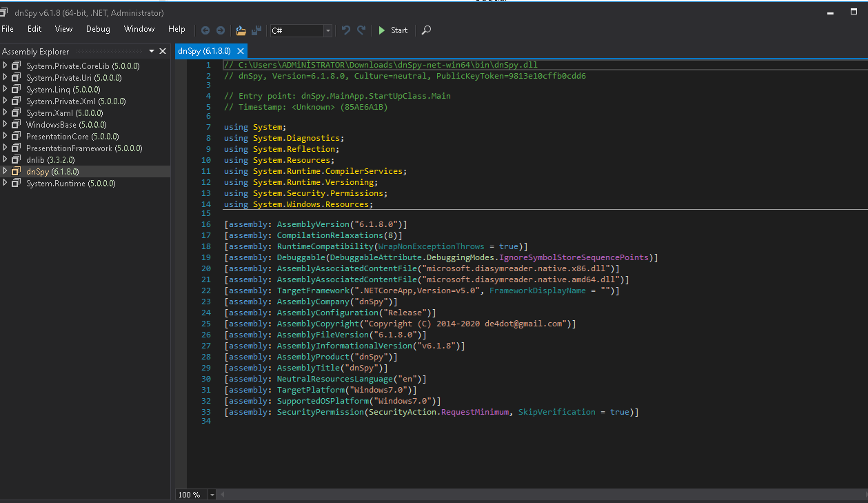
Task: Expand the System.Private.Xml node
Action: [x=5, y=101]
